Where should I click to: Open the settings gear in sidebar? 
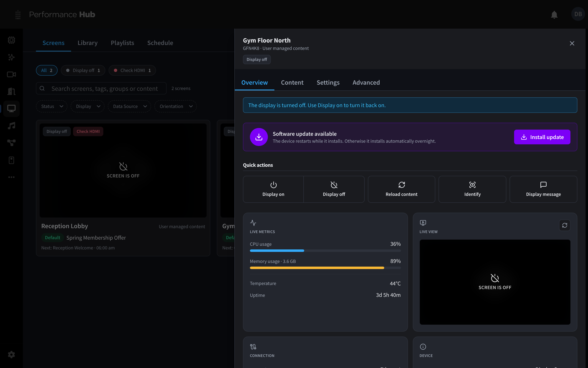[x=11, y=355]
